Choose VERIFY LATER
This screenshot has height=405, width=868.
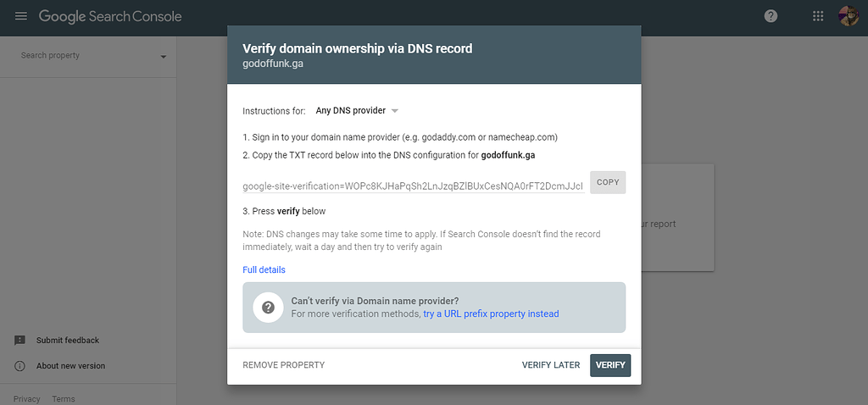551,365
